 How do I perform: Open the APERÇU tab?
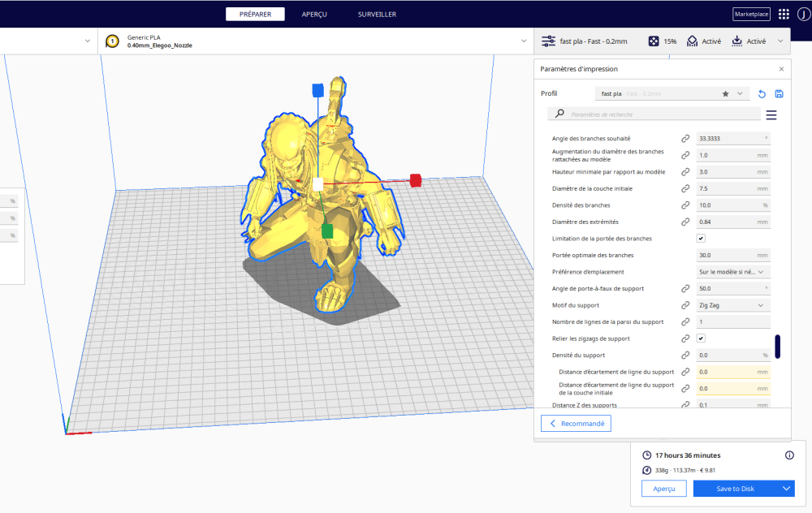point(314,15)
